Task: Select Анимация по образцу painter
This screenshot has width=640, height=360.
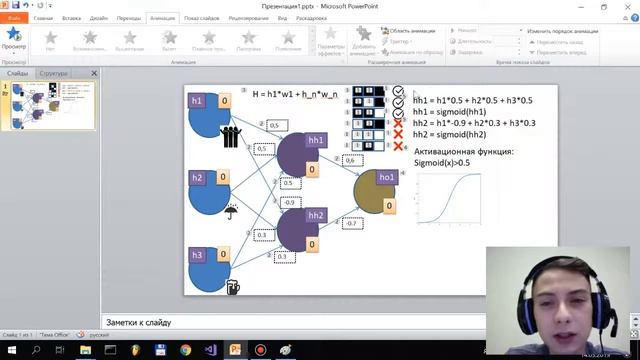Action: point(412,53)
